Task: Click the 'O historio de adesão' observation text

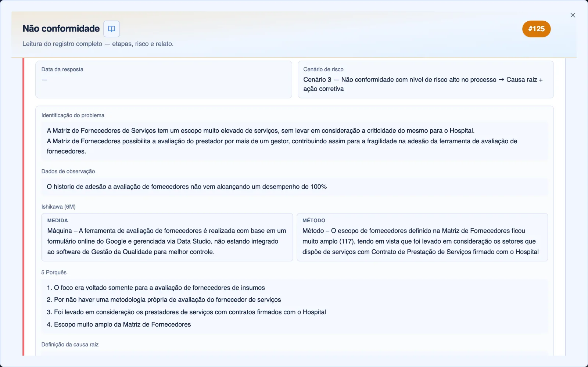Action: pyautogui.click(x=187, y=187)
